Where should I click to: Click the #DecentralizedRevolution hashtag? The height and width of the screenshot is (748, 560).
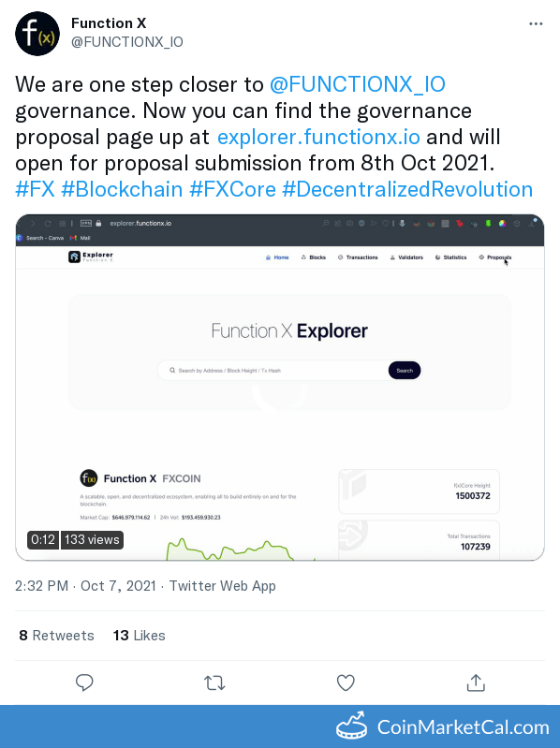[x=407, y=189]
